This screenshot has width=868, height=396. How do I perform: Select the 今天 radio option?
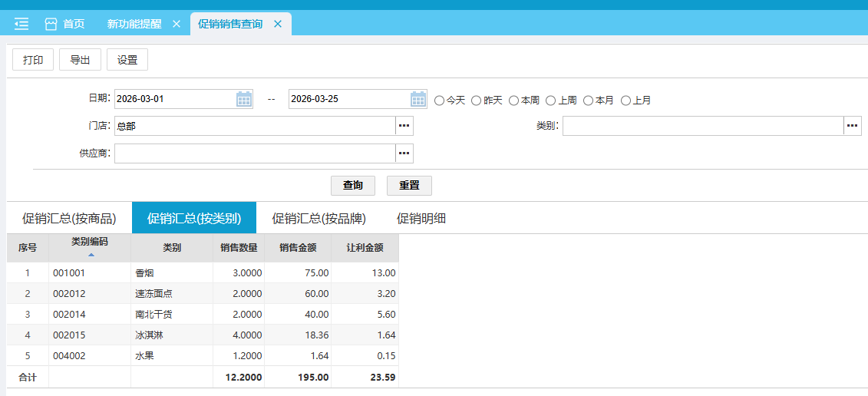point(440,101)
